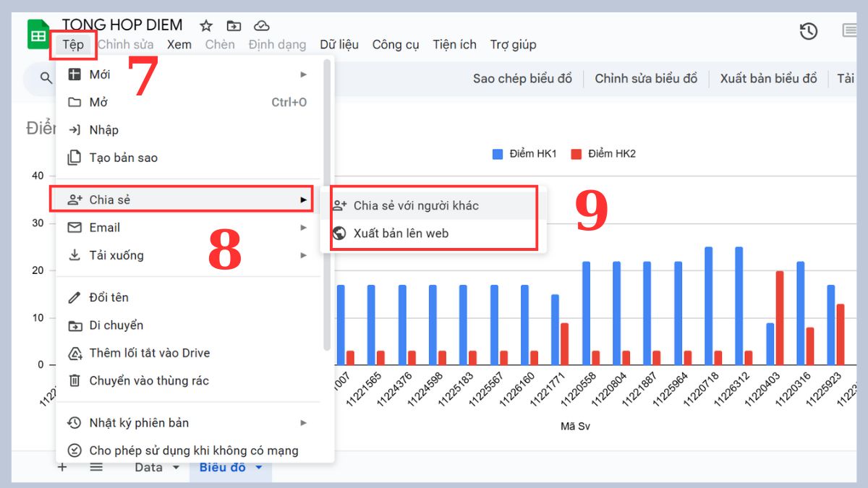Expand the Chia sẻ submenu arrow

303,199
